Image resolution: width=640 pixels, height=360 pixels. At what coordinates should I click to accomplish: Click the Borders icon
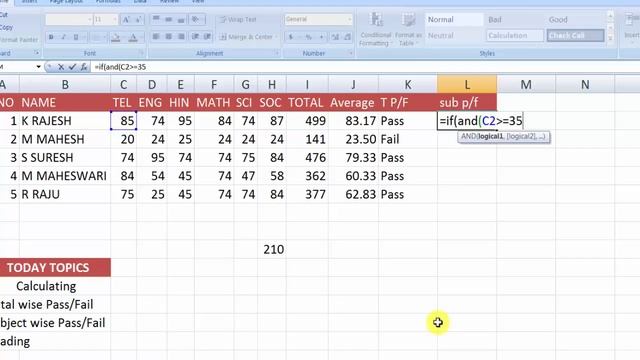pos(96,37)
